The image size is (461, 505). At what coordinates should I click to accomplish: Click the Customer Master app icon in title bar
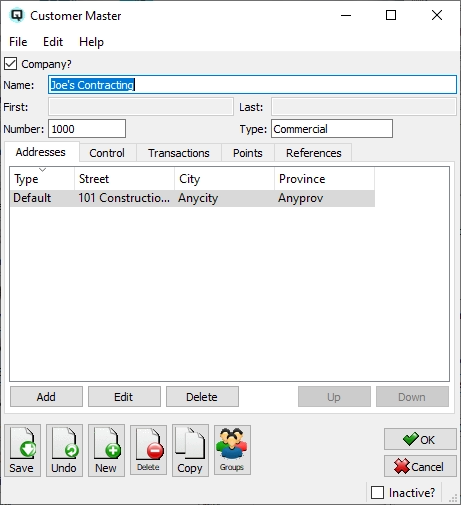(x=17, y=15)
